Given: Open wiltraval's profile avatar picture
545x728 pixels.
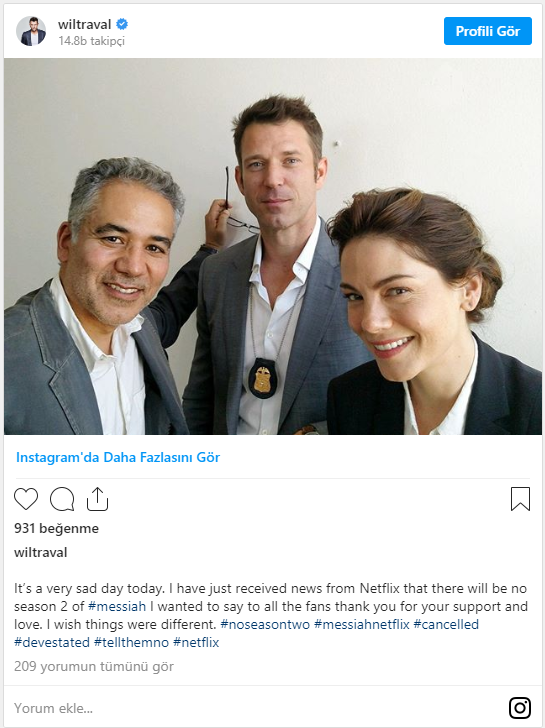Looking at the screenshot, I should pos(31,31).
